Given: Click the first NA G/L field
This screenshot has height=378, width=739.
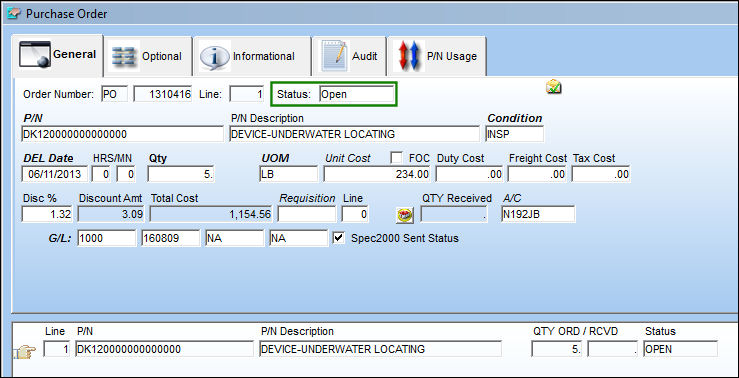Looking at the screenshot, I should (x=235, y=238).
